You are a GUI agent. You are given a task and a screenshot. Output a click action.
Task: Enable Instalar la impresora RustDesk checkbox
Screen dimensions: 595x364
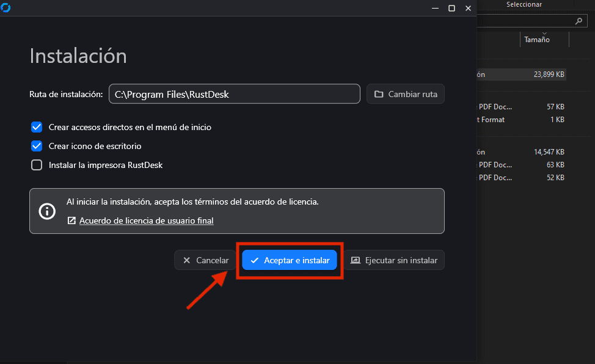pos(37,165)
